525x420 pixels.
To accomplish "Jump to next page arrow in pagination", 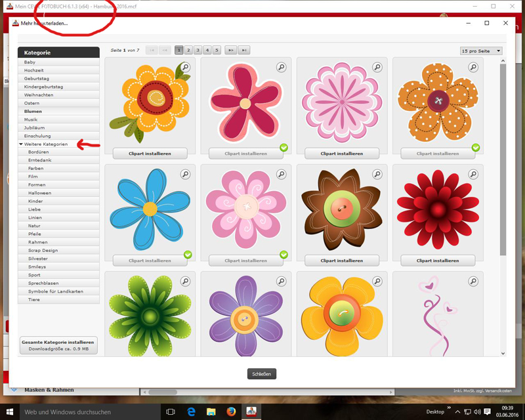I will pos(231,51).
